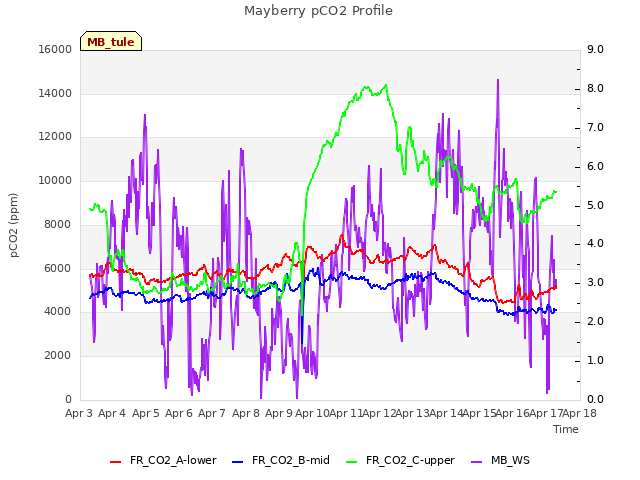
Task: Click the 14000 left axis tick
Action: 55,93
